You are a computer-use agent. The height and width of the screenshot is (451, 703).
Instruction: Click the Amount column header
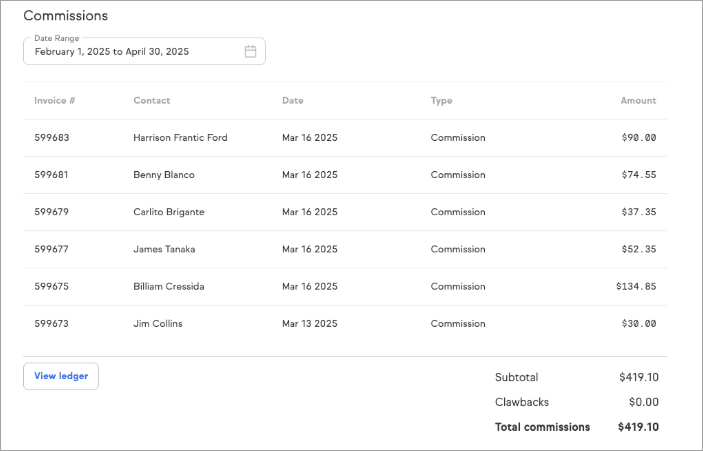coord(638,101)
